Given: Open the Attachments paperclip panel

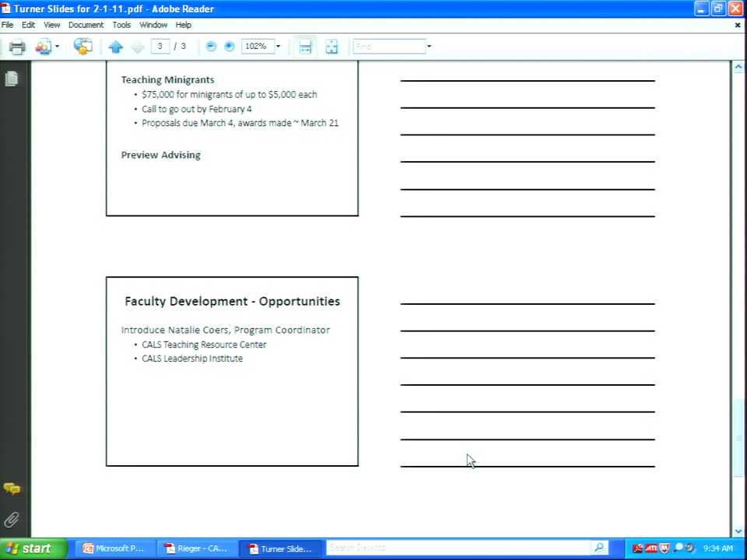Looking at the screenshot, I should (x=12, y=520).
